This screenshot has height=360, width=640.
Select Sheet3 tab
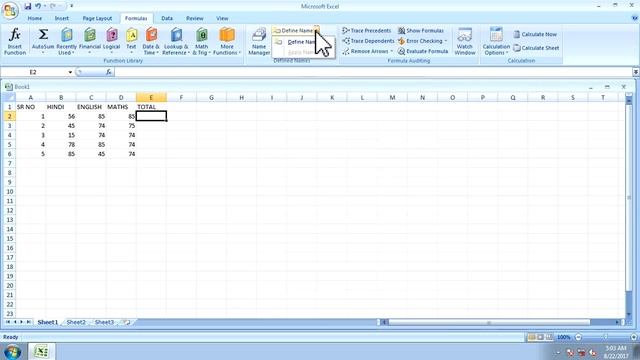click(x=104, y=322)
